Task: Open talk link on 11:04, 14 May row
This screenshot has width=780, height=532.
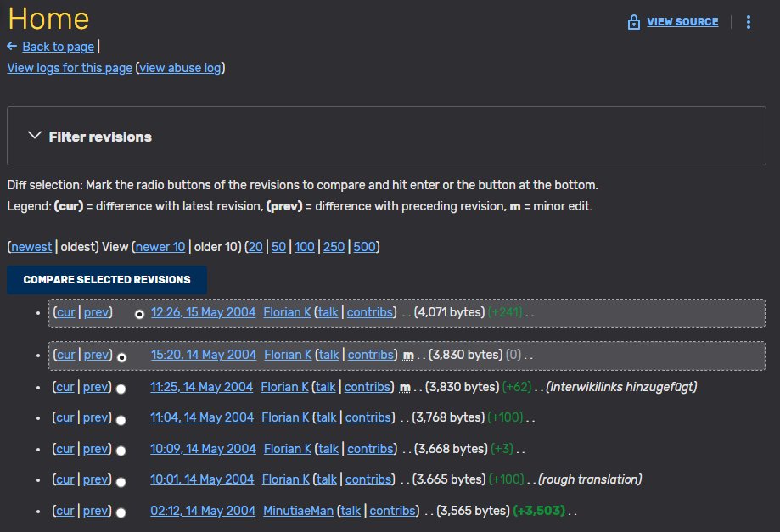Action: [326, 417]
